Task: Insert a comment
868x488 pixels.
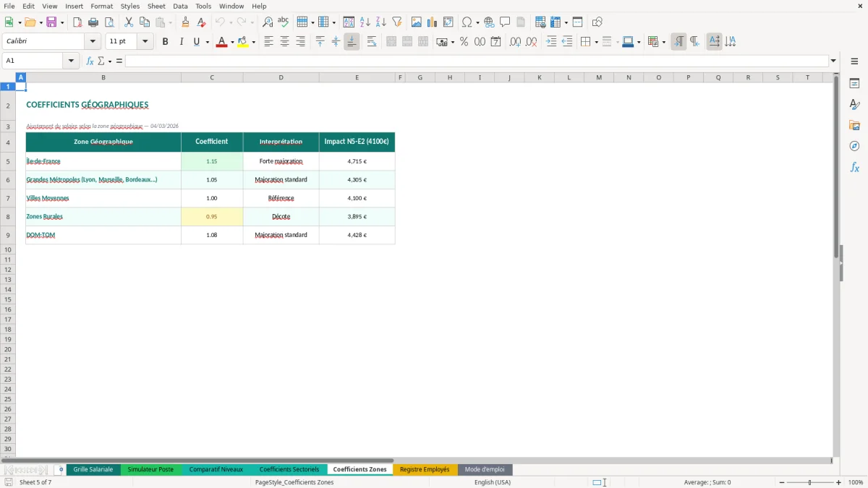Action: point(505,22)
